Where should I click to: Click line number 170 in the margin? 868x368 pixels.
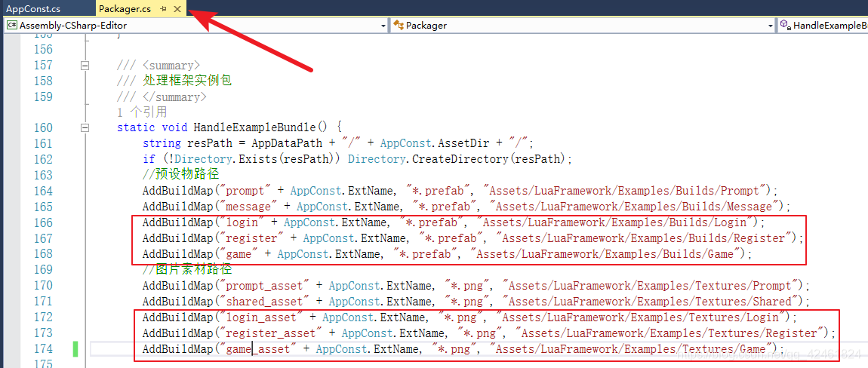pos(43,286)
